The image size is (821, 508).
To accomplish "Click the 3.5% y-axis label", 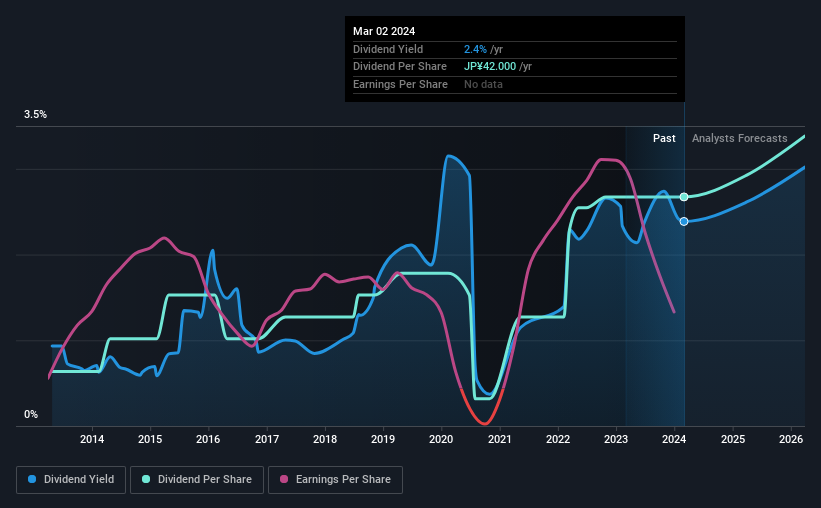I will [35, 114].
